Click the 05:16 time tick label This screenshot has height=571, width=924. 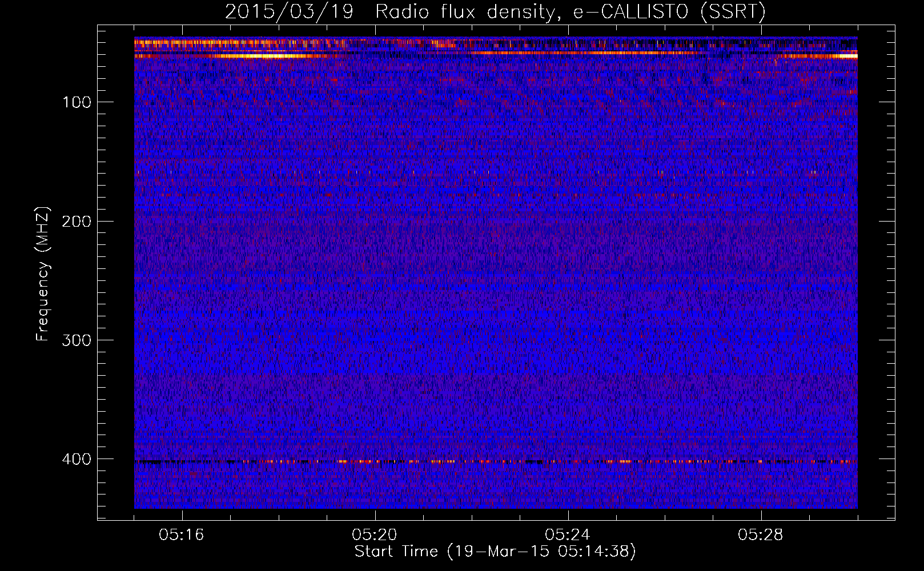182,535
